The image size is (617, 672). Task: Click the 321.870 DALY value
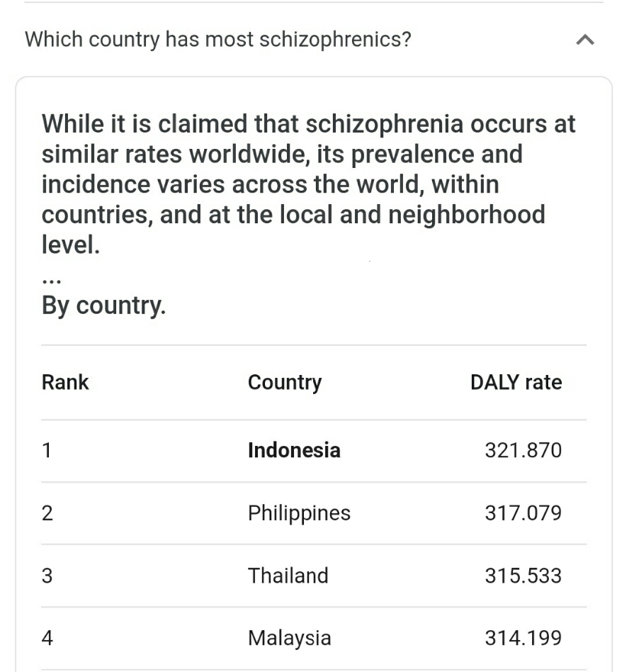coord(523,450)
